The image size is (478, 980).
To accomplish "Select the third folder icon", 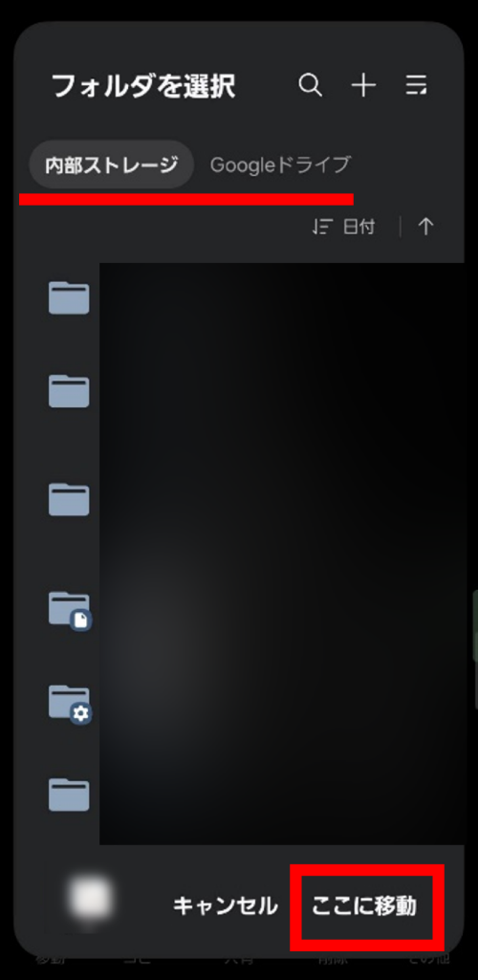I will click(x=69, y=499).
